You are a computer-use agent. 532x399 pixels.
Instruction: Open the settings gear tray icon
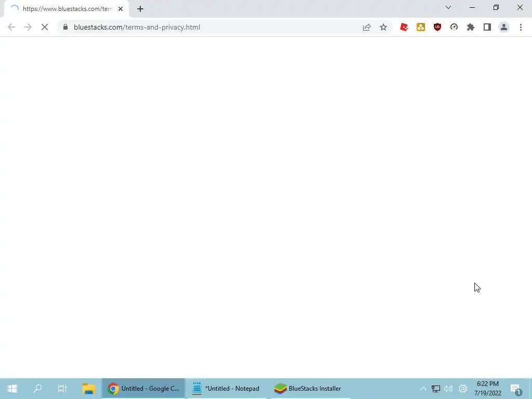463,389
